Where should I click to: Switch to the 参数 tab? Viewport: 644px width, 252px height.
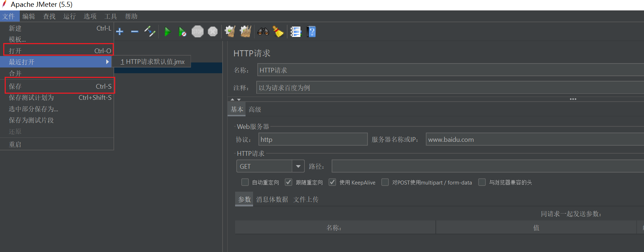244,199
